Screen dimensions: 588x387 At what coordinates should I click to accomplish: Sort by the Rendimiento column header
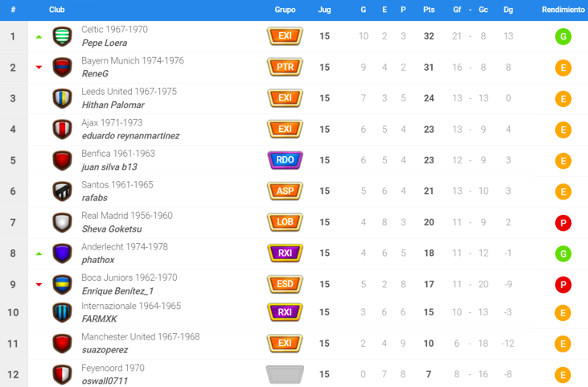click(x=563, y=10)
